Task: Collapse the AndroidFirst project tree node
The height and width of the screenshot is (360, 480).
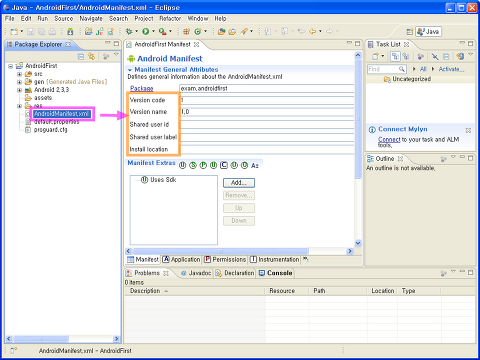Action: [11, 66]
